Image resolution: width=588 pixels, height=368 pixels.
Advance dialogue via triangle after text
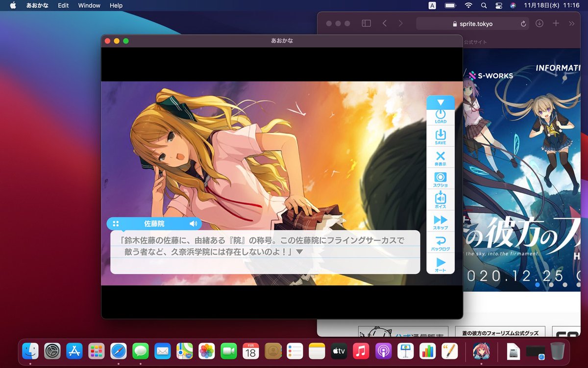299,252
